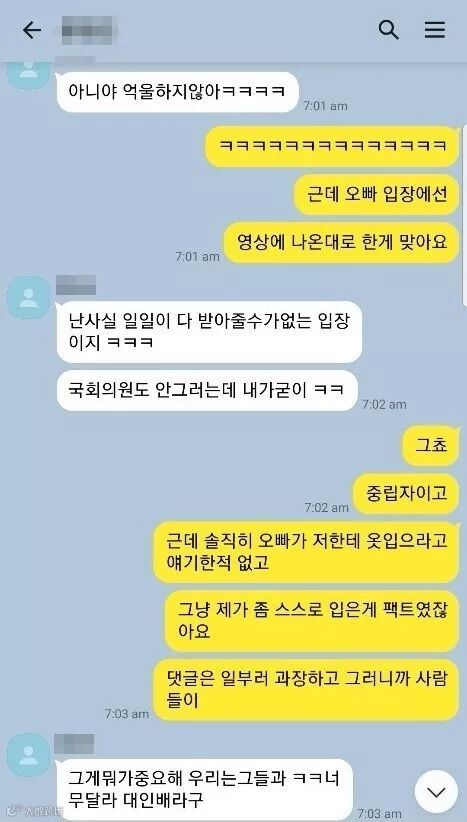Tap blurred sender name above 난사실 message
The image size is (467, 822).
point(76,284)
